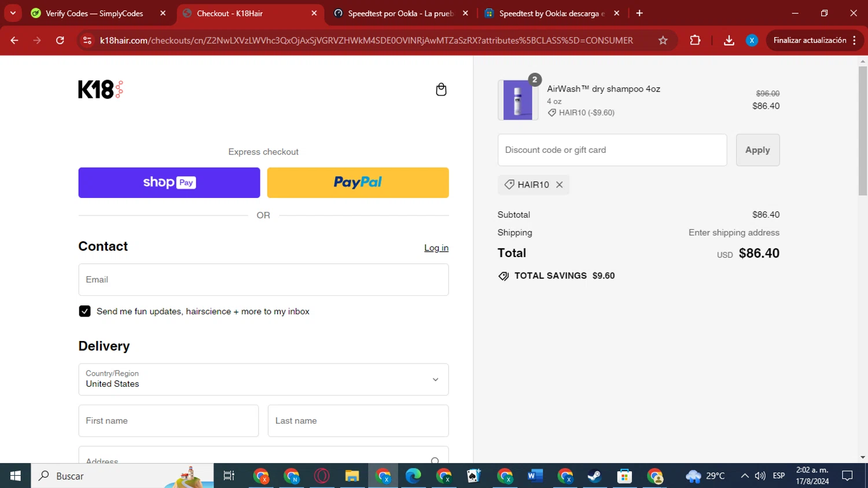
Task: Click the Enter shipping address text
Action: (x=734, y=233)
